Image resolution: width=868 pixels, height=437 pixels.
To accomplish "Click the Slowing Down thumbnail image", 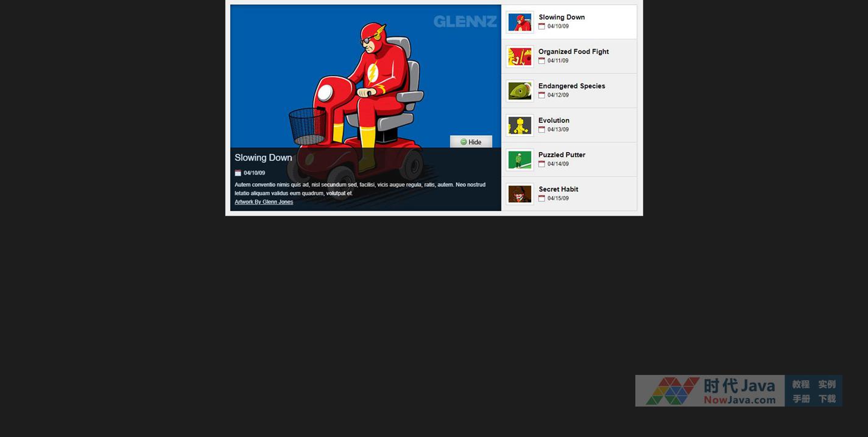I will tap(520, 23).
